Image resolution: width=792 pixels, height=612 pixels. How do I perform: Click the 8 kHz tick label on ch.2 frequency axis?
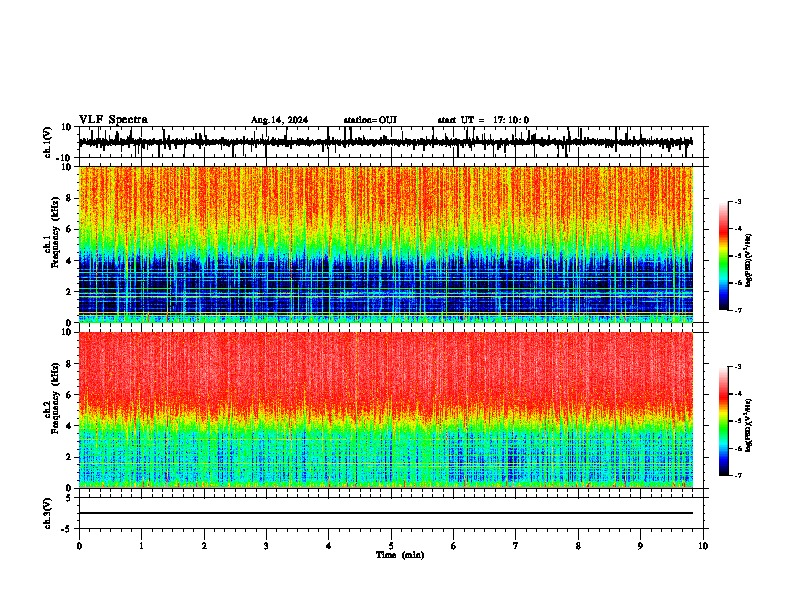pos(69,364)
